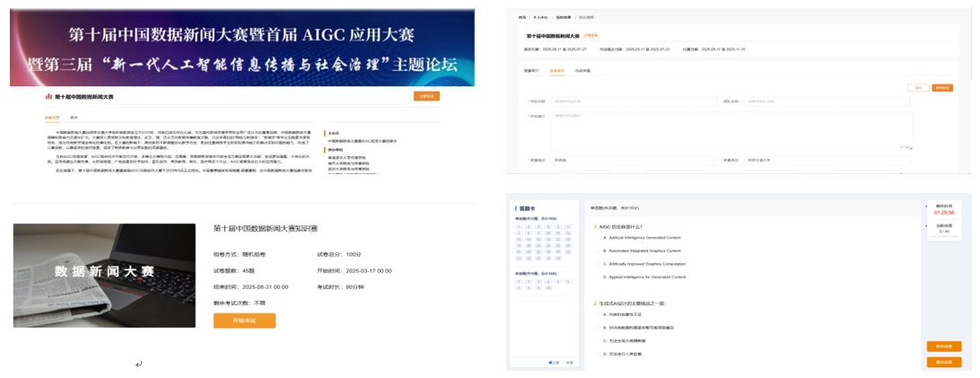
Task: Select radio option C. Artificially Improved Graphics Computation
Action: click(598, 264)
